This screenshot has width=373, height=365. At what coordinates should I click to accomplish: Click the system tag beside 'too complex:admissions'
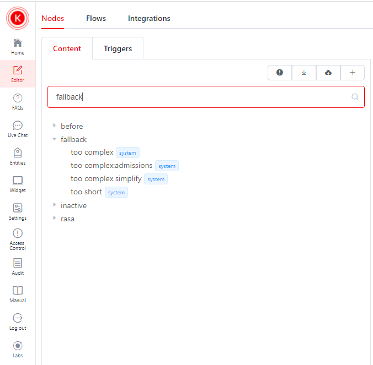(x=167, y=166)
